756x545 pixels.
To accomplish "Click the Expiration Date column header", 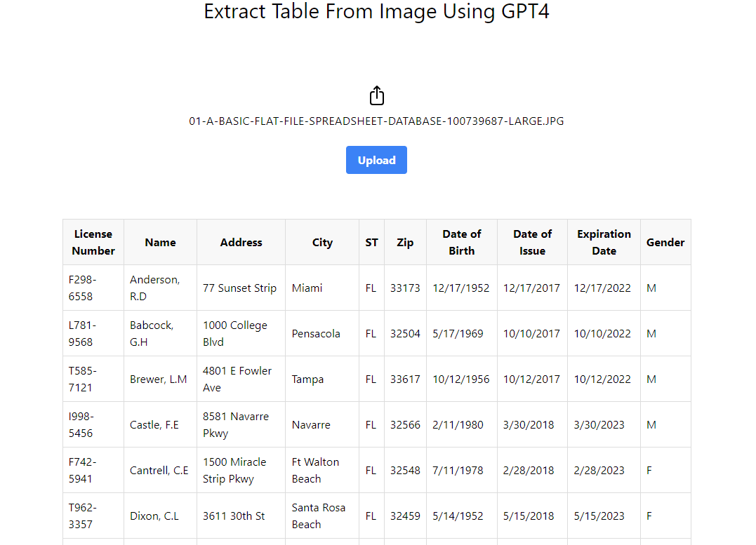I will pos(604,242).
